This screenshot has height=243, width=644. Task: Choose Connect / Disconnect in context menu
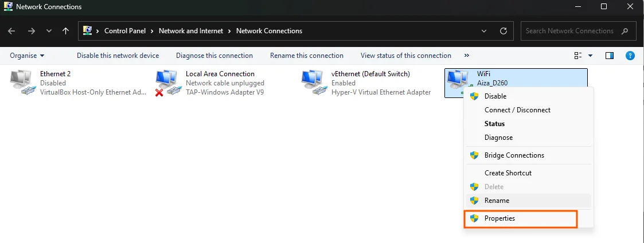(528, 110)
